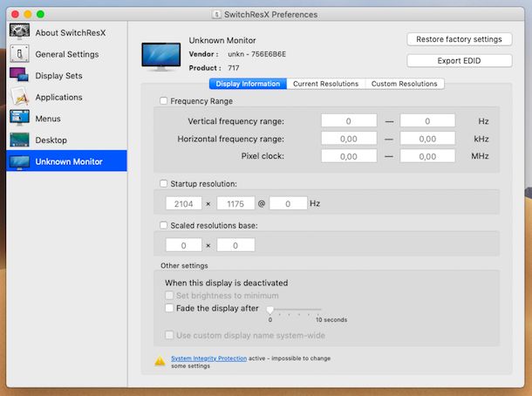Select the Display Sets icon
This screenshot has width=532, height=396.
click(20, 76)
